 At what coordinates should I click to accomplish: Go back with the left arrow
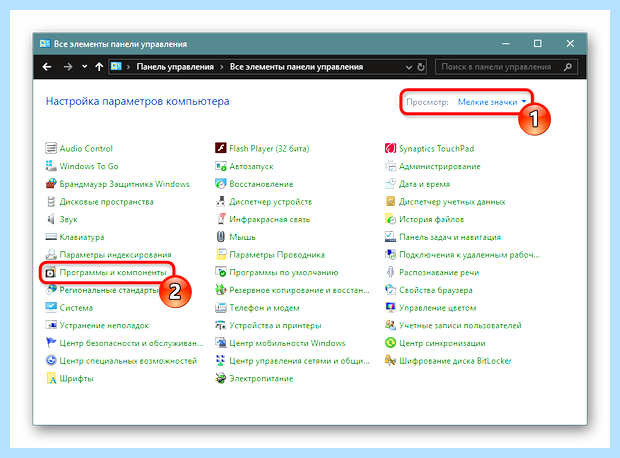pos(47,67)
